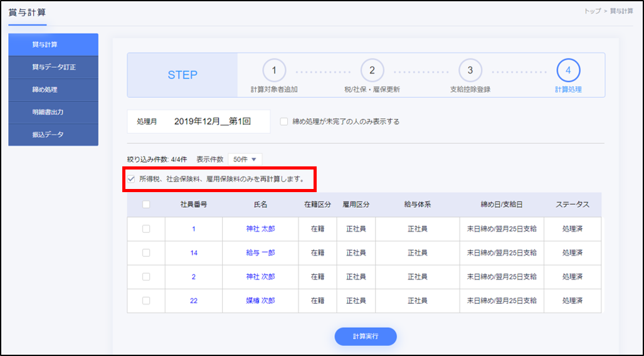The height and width of the screenshot is (356, 644).
Task: Click step 4 circle 計算処理
Action: [x=568, y=70]
